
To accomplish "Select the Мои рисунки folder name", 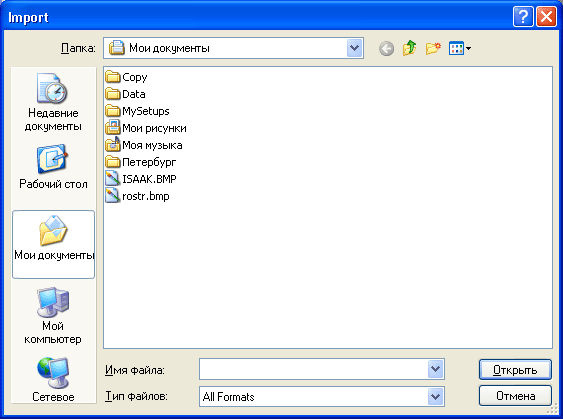I will point(154,128).
